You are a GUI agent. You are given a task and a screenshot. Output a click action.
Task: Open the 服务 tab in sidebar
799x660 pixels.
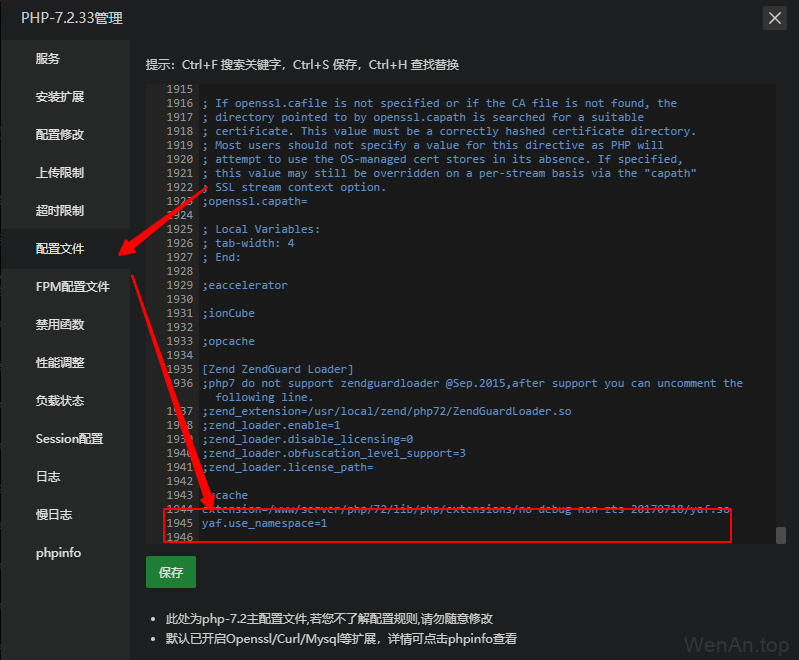pos(48,59)
